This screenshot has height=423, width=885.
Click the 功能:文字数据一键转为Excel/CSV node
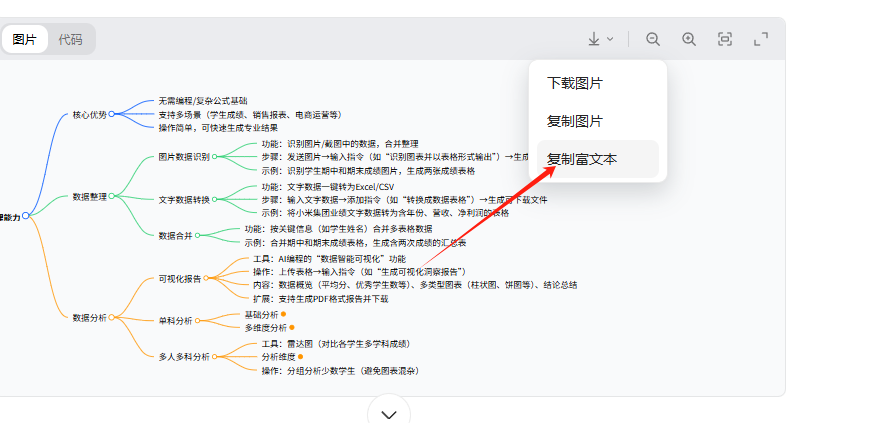[x=328, y=186]
